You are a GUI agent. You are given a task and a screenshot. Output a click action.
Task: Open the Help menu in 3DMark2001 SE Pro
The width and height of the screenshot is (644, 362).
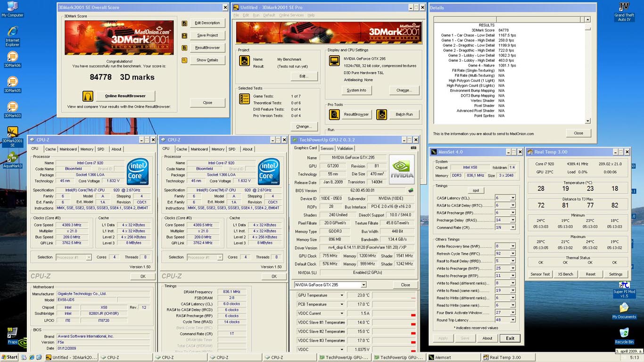(x=311, y=16)
